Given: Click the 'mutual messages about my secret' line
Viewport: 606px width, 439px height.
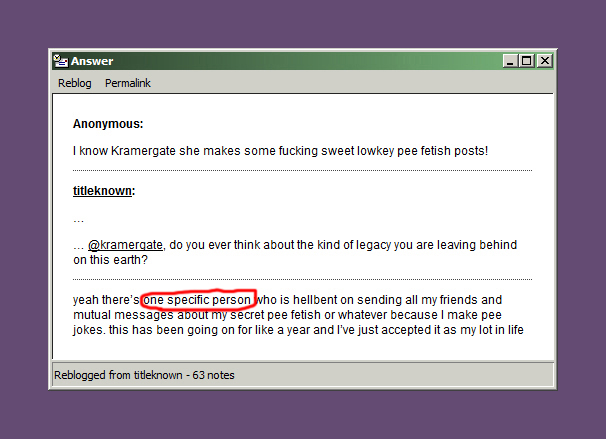Looking at the screenshot, I should [287, 315].
